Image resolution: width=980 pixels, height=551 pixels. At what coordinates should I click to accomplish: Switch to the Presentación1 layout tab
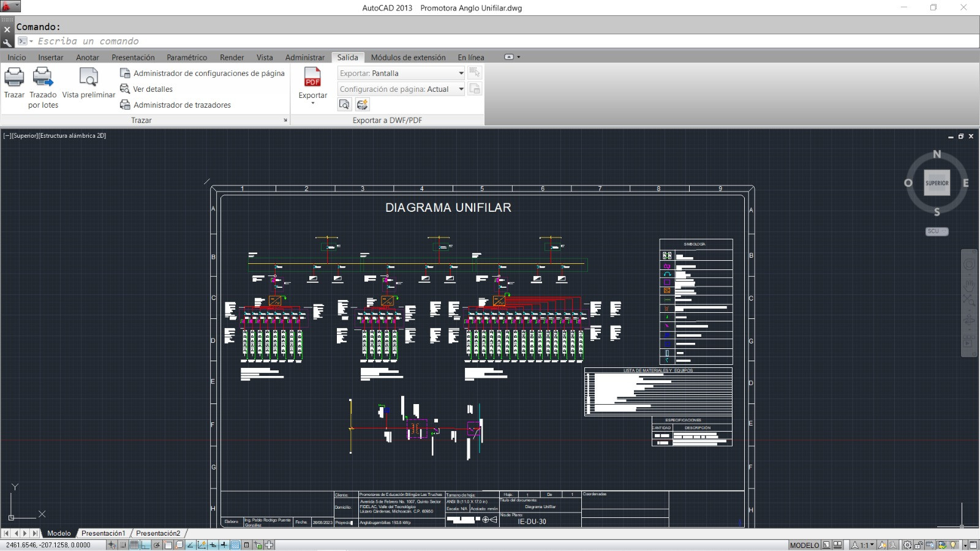click(x=103, y=533)
